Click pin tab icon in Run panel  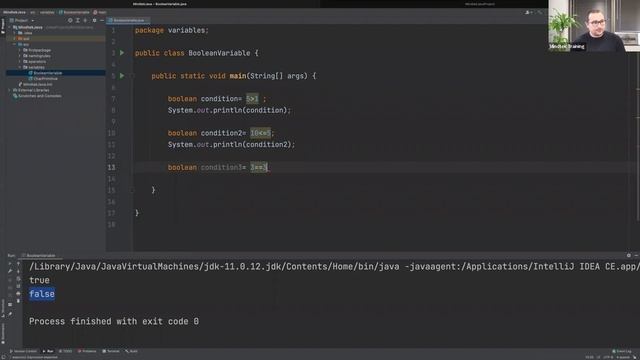[x=10, y=314]
